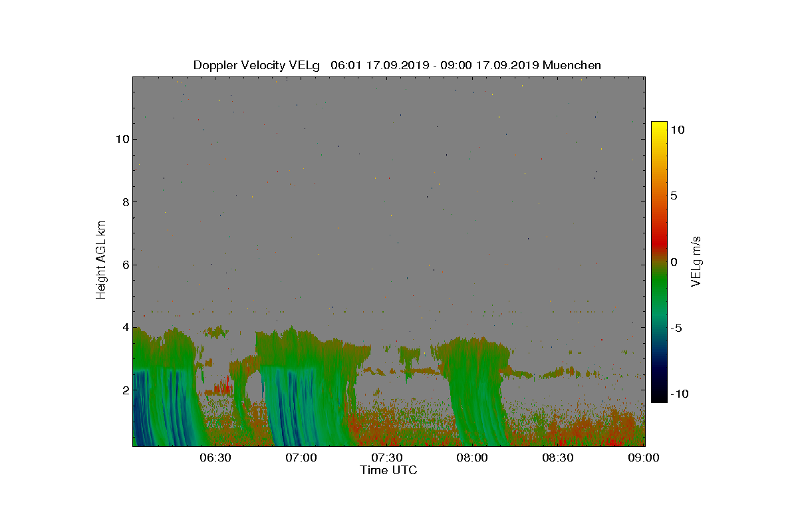Click the '08:00' time tick label
This screenshot has width=798, height=532.
(x=473, y=458)
